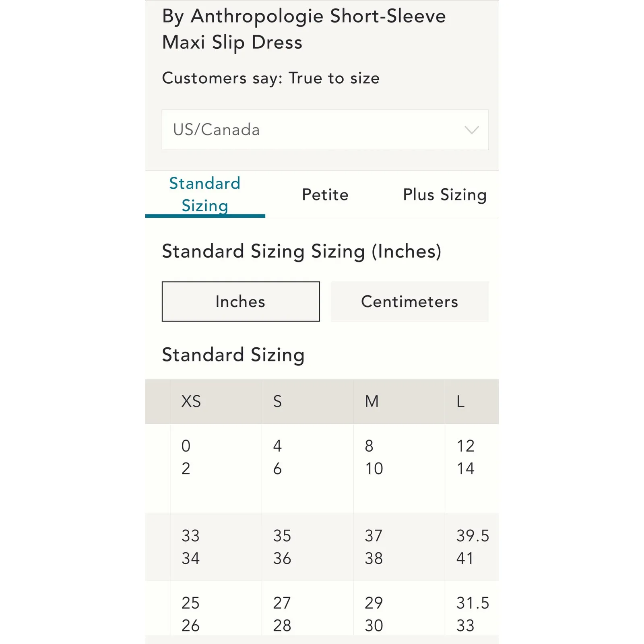644x644 pixels.
Task: Click the 'Standard Sizing' table heading
Action: pos(233,355)
